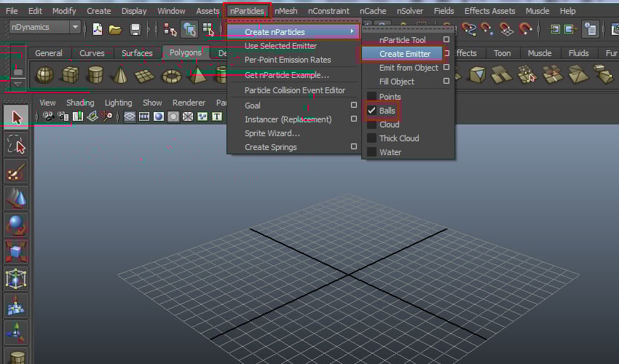Open the shelf options down-arrow menu
This screenshot has width=619, height=364.
pyautogui.click(x=17, y=84)
